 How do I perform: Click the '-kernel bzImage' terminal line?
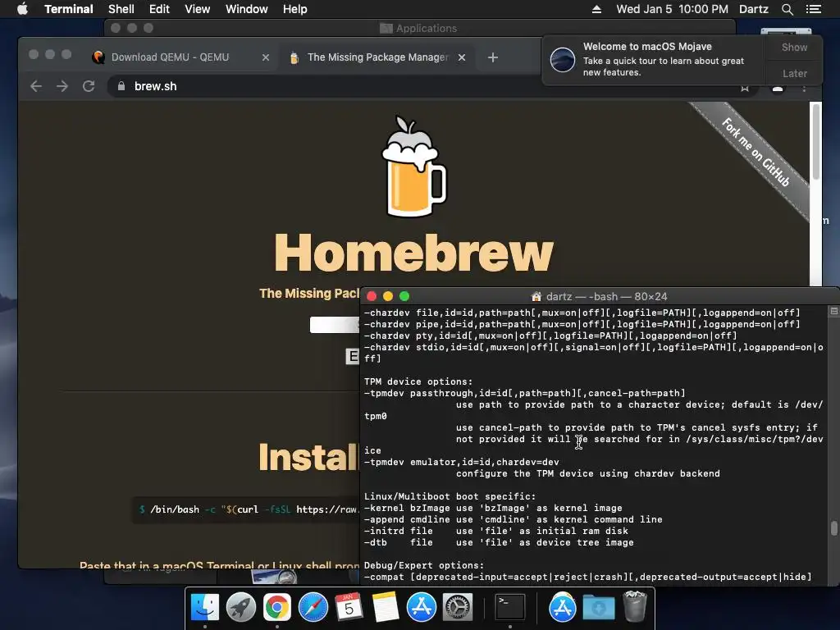click(x=493, y=508)
